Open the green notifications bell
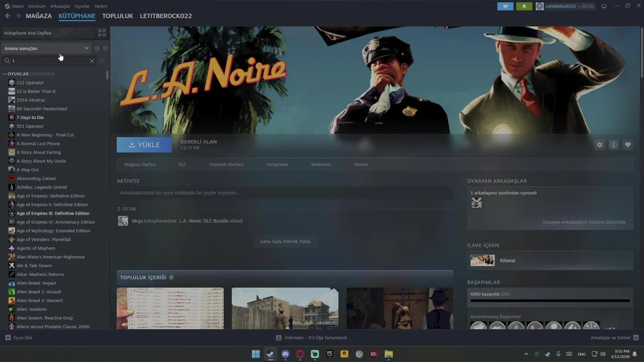Screen dimensions: 644x362 (x=524, y=6)
